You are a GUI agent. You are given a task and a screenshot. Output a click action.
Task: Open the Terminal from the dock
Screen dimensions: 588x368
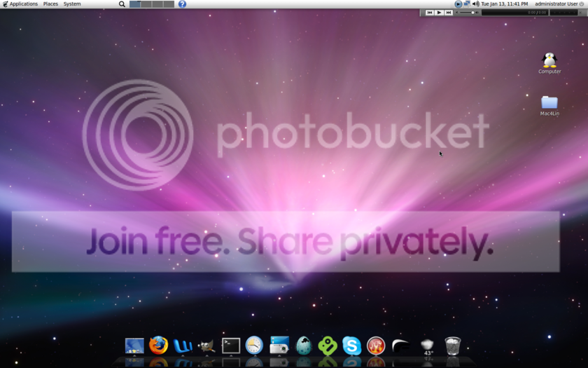point(231,346)
